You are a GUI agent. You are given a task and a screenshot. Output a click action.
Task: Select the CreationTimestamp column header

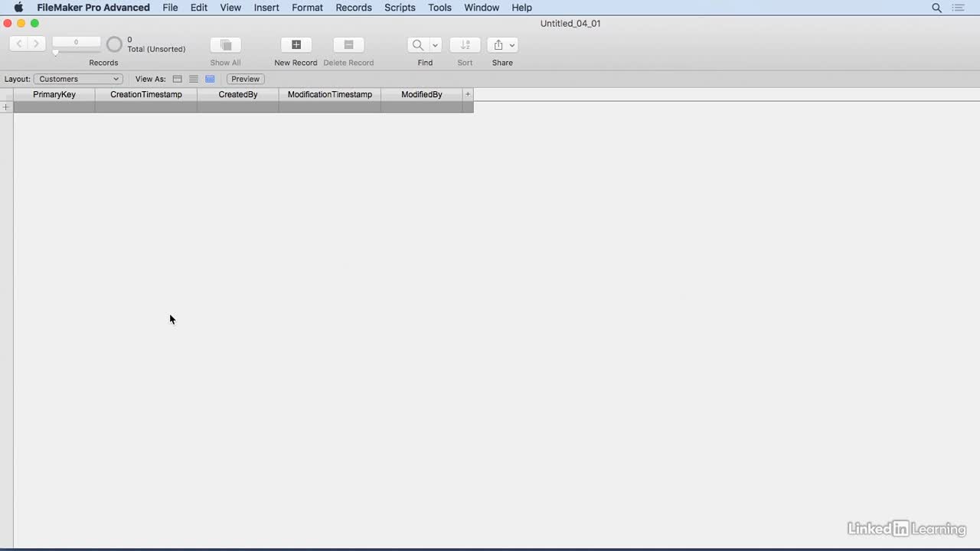point(146,94)
